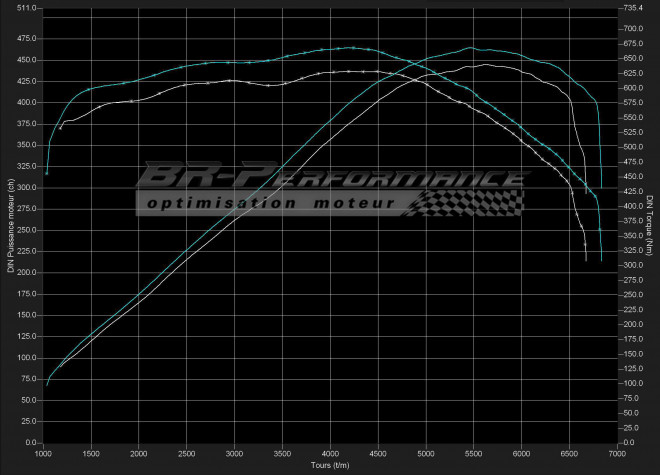Image resolution: width=660 pixels, height=475 pixels.
Task: Click the 700.0 label on the right torque axis
Action: tap(631, 29)
